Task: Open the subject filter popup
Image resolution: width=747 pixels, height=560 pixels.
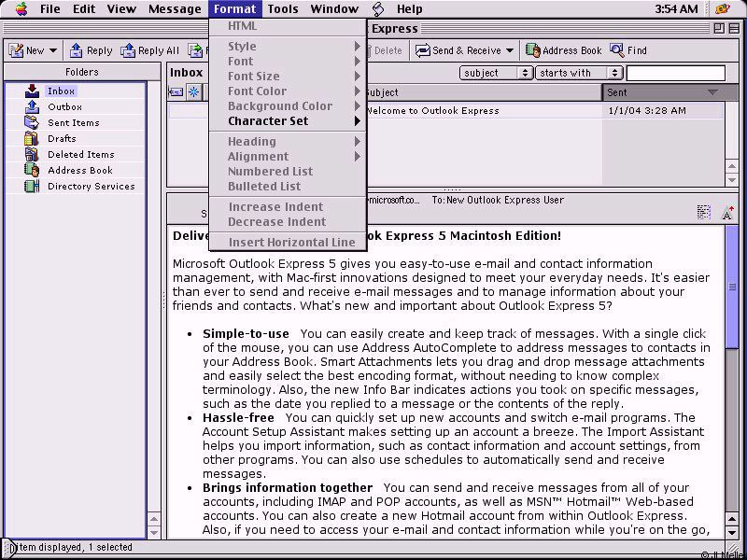Action: 496,73
